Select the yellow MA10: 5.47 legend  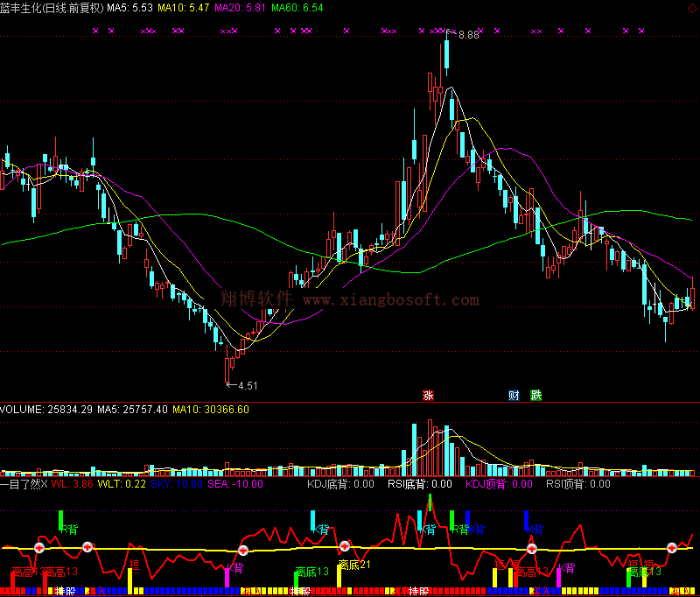point(184,8)
